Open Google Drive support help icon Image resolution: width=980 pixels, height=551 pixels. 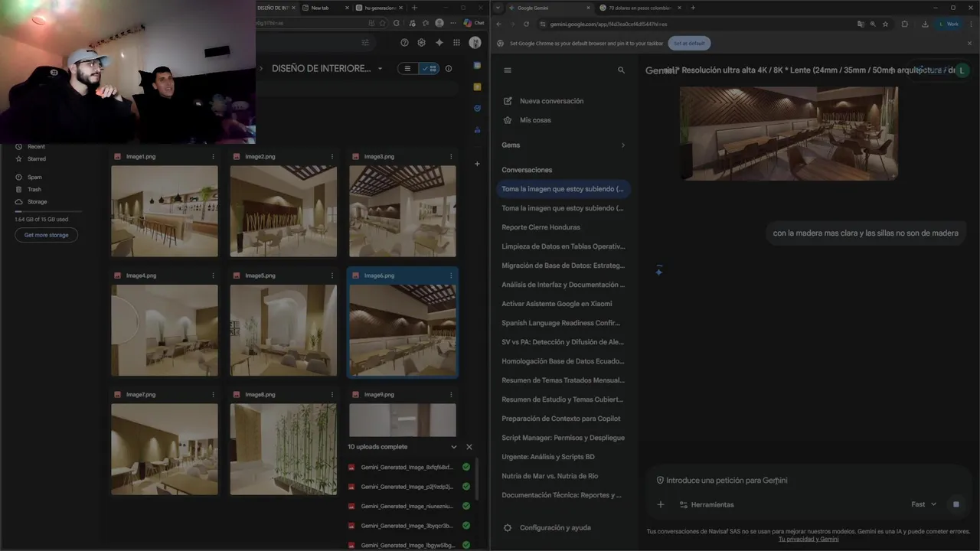pos(405,43)
